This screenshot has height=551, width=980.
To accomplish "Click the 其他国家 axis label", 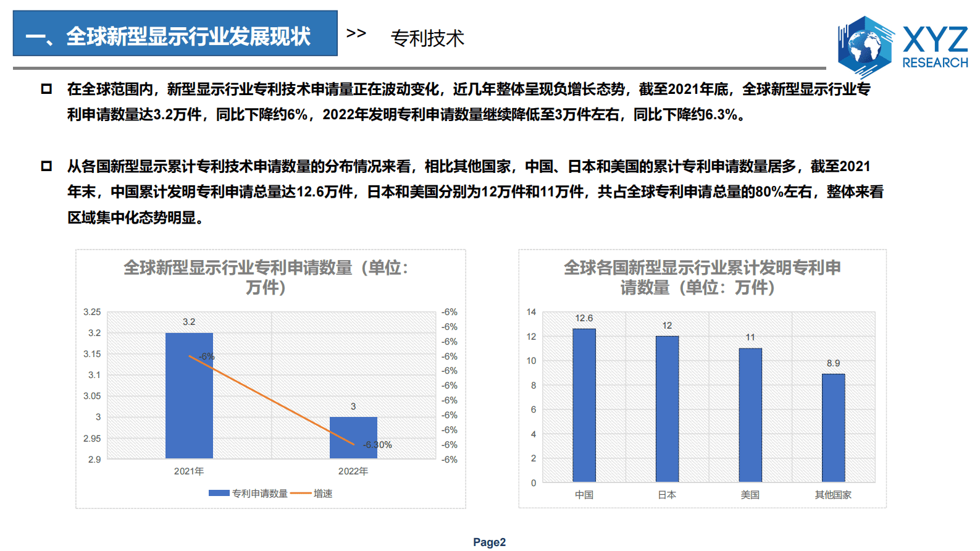I will [x=833, y=495].
